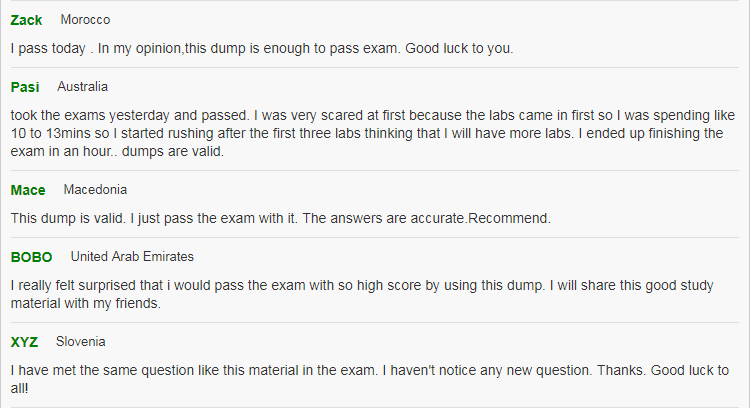Image resolution: width=751 pixels, height=408 pixels.
Task: Click Pasi's review about the labs
Action: click(x=373, y=133)
